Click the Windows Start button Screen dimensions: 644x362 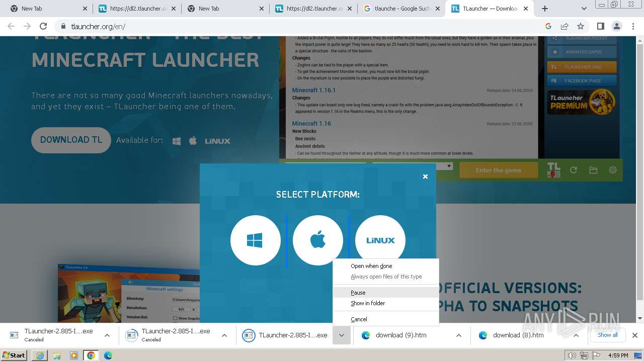pyautogui.click(x=15, y=355)
